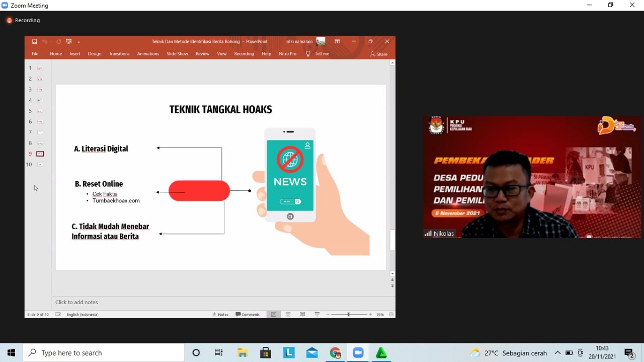Expand the Customize Quick Access Toolbar dropdown

point(79,42)
